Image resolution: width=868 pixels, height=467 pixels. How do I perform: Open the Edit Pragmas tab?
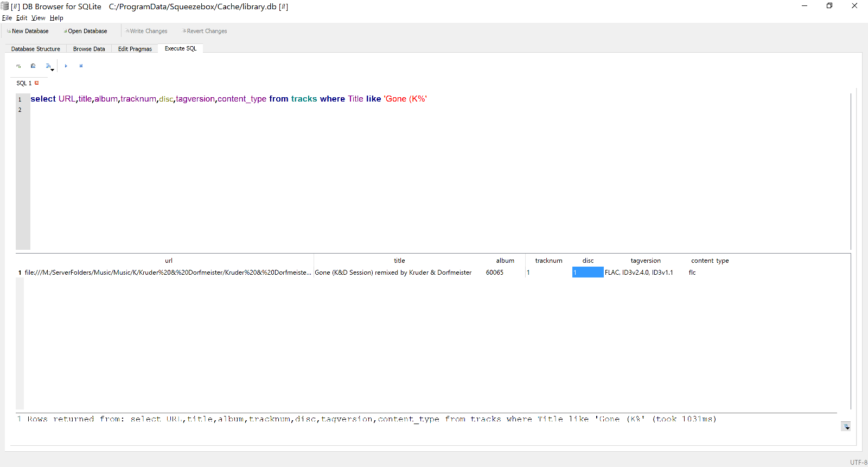(135, 49)
